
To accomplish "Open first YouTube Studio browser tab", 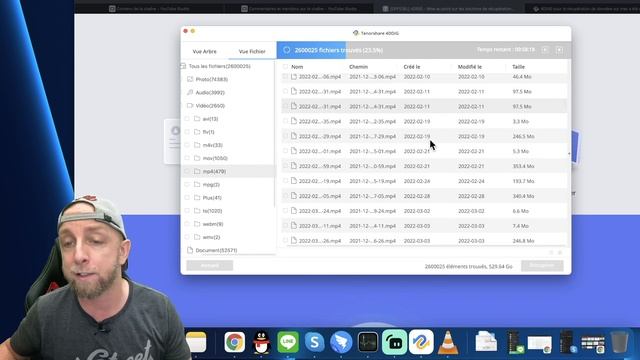I will pyautogui.click(x=149, y=9).
